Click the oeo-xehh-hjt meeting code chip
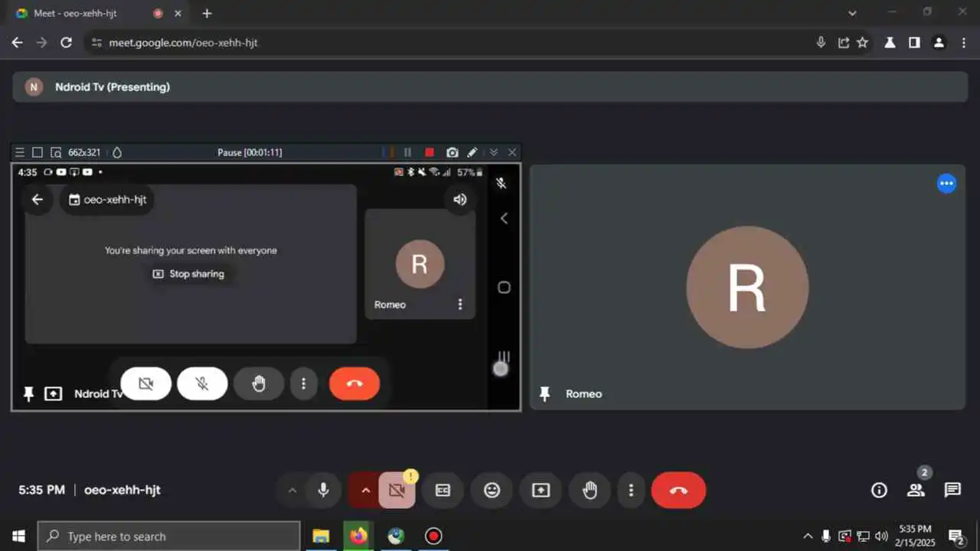The width and height of the screenshot is (980, 551). click(107, 200)
